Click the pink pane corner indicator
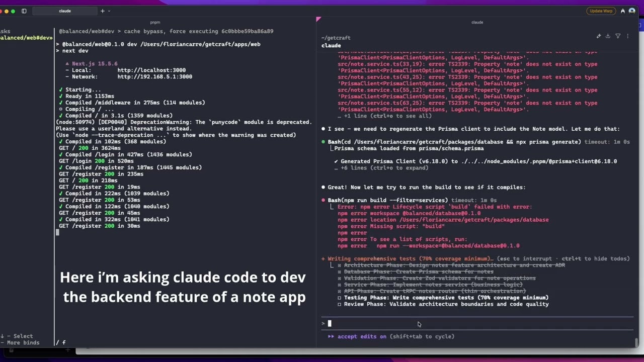 pos(318,19)
